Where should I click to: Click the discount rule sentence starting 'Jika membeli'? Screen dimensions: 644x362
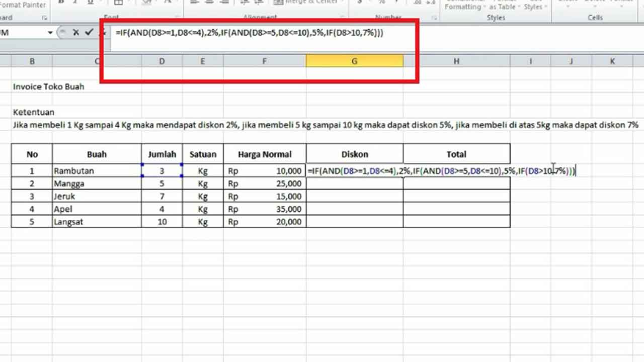pos(326,125)
